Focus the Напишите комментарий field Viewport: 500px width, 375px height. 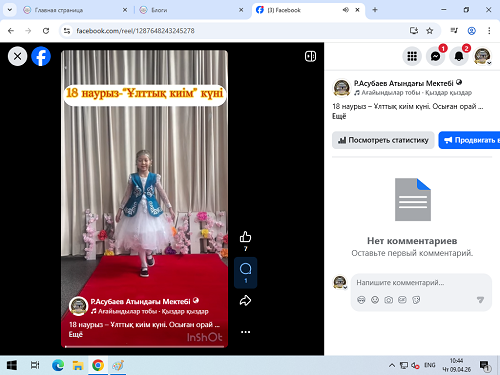tap(421, 283)
